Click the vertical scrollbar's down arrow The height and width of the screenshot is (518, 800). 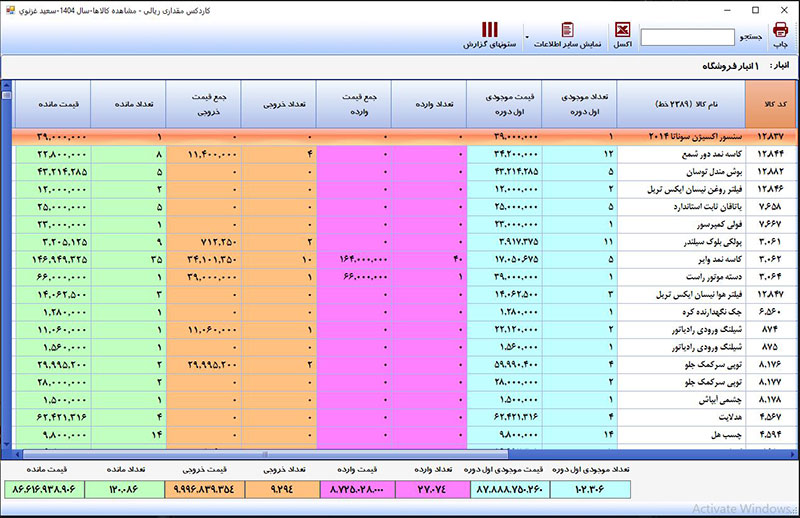point(7,444)
